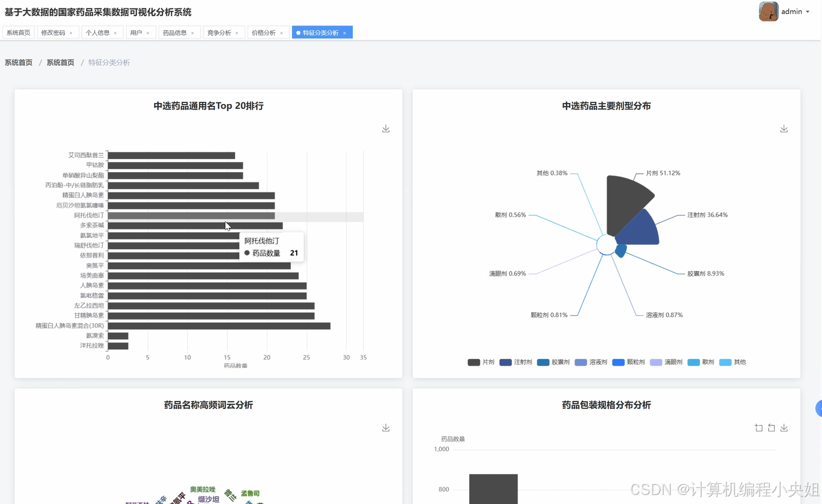822x504 pixels.
Task: Click the 溶液剂 0.87% pie label
Action: click(664, 315)
